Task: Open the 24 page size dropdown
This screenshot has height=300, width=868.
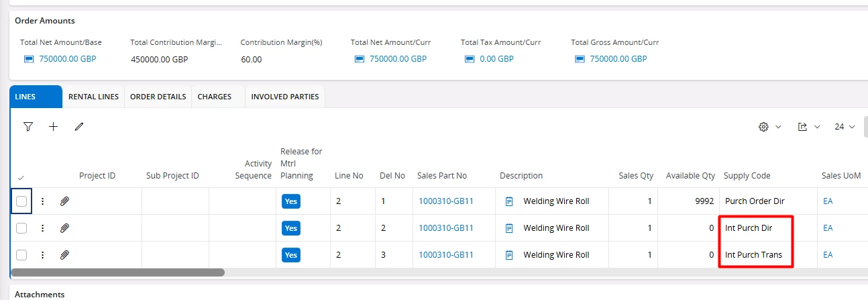Action: 845,126
